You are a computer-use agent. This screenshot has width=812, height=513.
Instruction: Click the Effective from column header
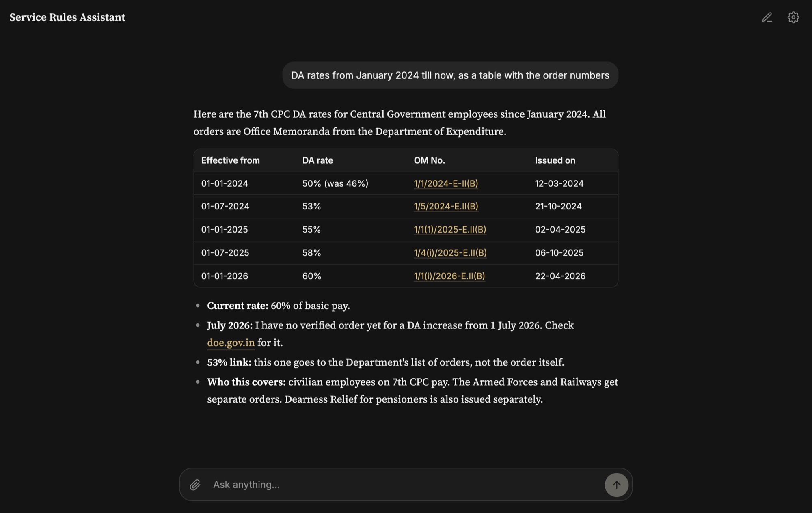pyautogui.click(x=231, y=160)
